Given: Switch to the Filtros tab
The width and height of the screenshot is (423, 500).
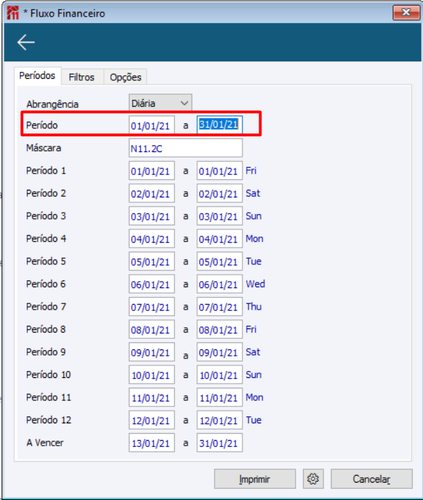Looking at the screenshot, I should 82,77.
